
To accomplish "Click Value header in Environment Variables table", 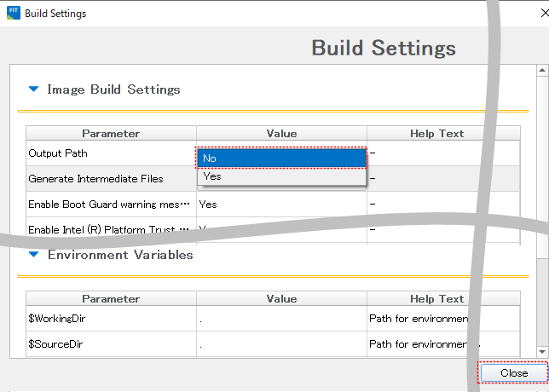I will click(x=281, y=299).
